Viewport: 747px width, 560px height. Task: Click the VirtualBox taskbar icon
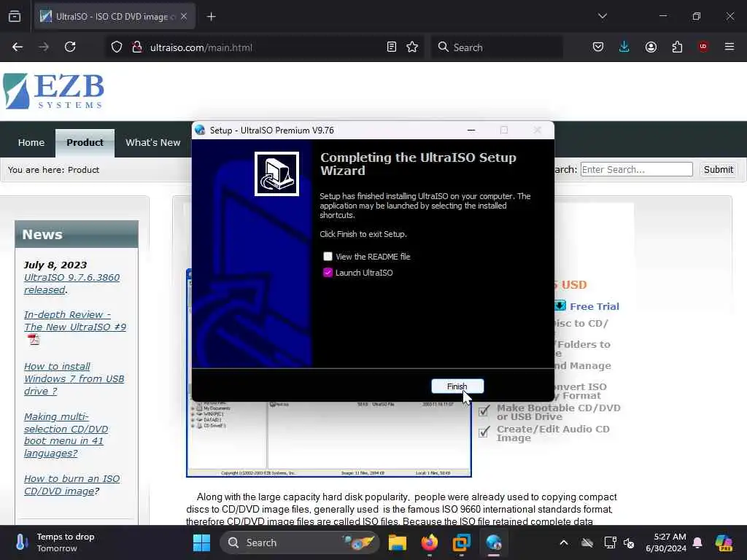pos(461,542)
